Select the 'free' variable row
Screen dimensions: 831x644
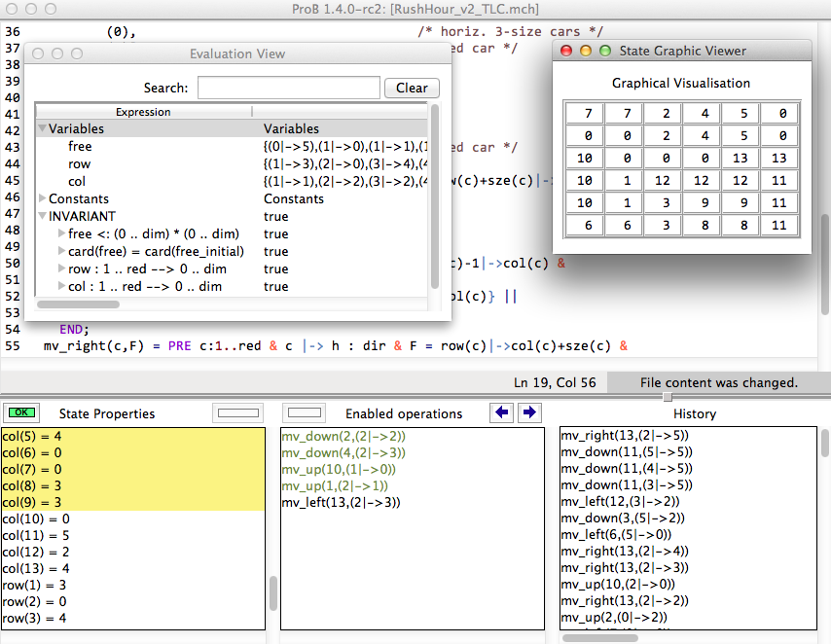click(x=80, y=146)
